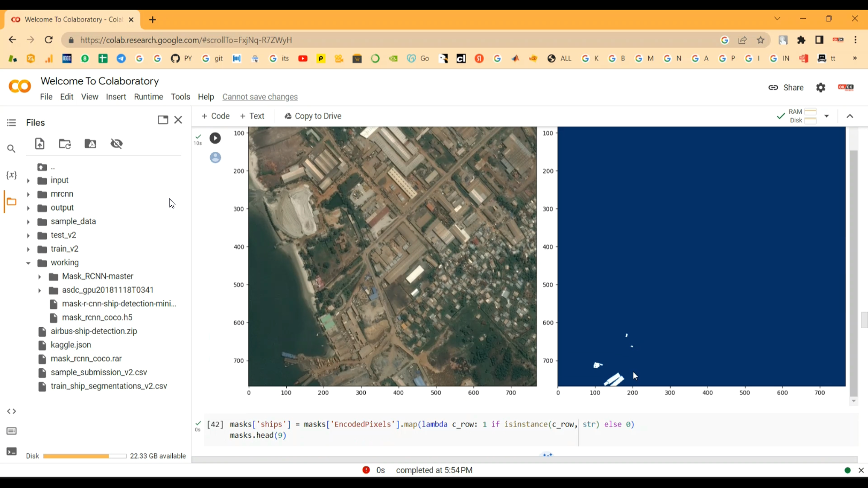Run the cell showing the satellite image
Screen dimensions: 868x488
215,137
